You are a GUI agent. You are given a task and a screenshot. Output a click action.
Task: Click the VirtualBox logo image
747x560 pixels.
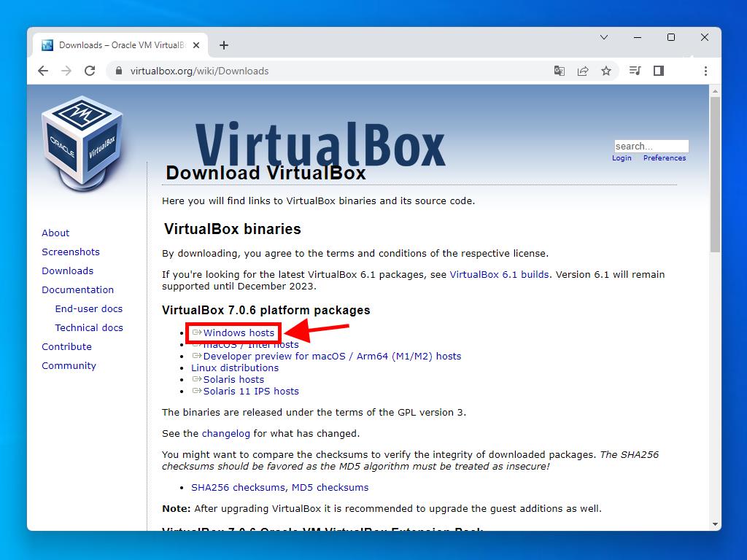(82, 143)
